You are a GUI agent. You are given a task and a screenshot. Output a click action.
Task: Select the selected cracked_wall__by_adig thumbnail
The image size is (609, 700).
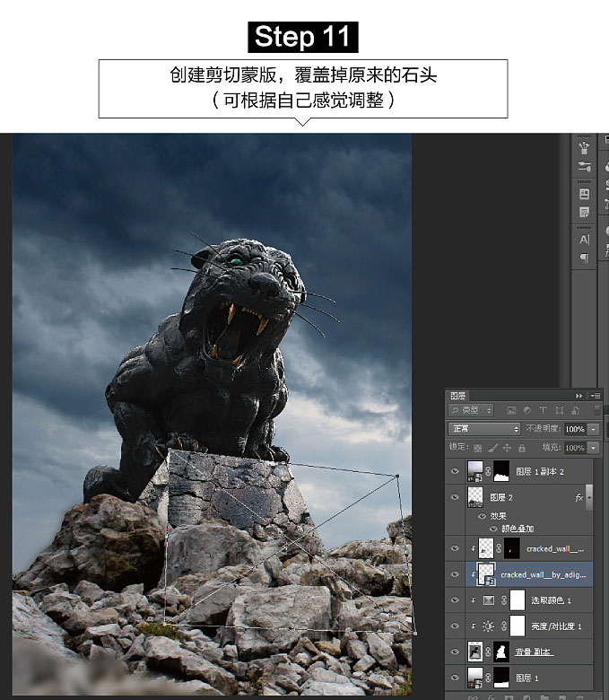(486, 574)
